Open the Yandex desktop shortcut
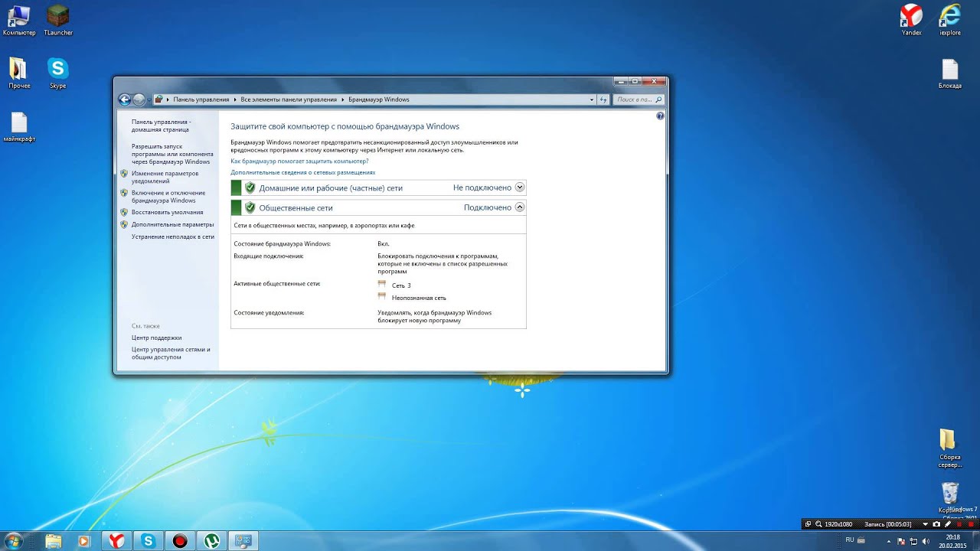 (911, 20)
